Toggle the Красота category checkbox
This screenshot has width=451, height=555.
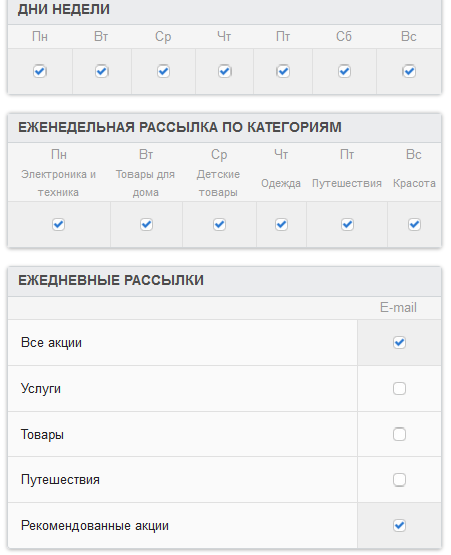coord(414,224)
